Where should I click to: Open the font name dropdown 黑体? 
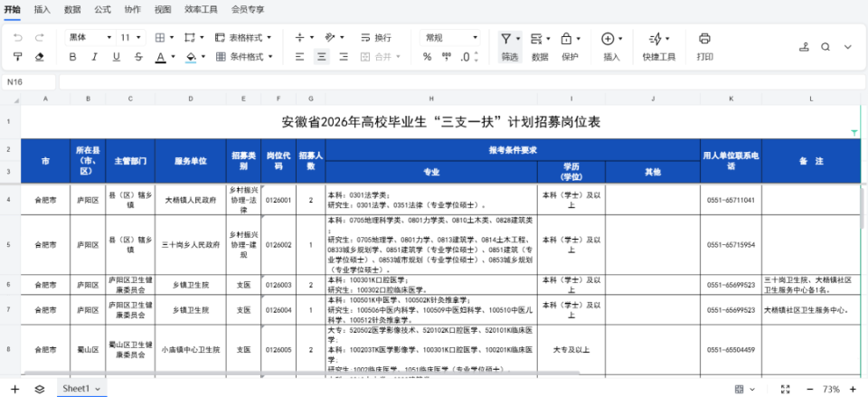pyautogui.click(x=90, y=38)
